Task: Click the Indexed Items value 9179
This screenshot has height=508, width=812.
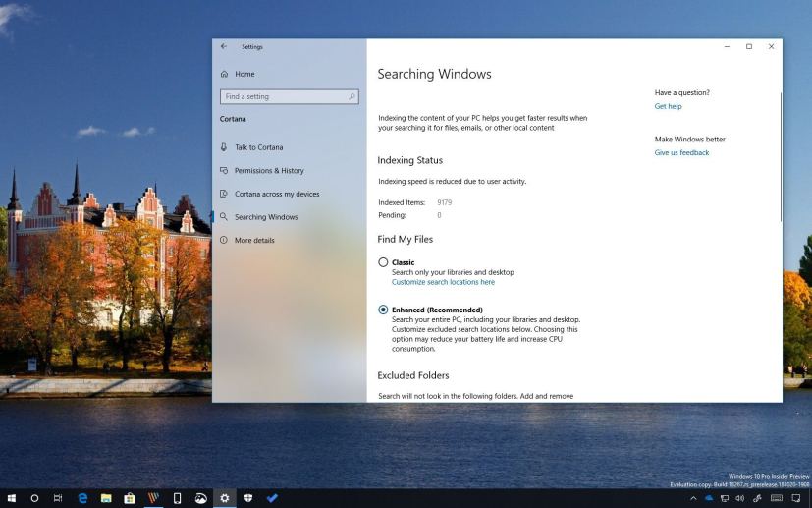Action: pyautogui.click(x=445, y=202)
